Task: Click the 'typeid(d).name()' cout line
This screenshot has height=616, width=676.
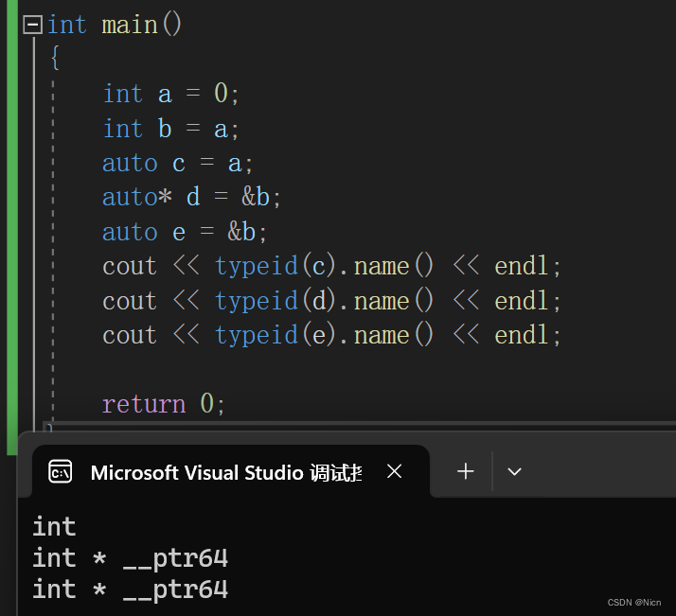Action: (x=331, y=300)
